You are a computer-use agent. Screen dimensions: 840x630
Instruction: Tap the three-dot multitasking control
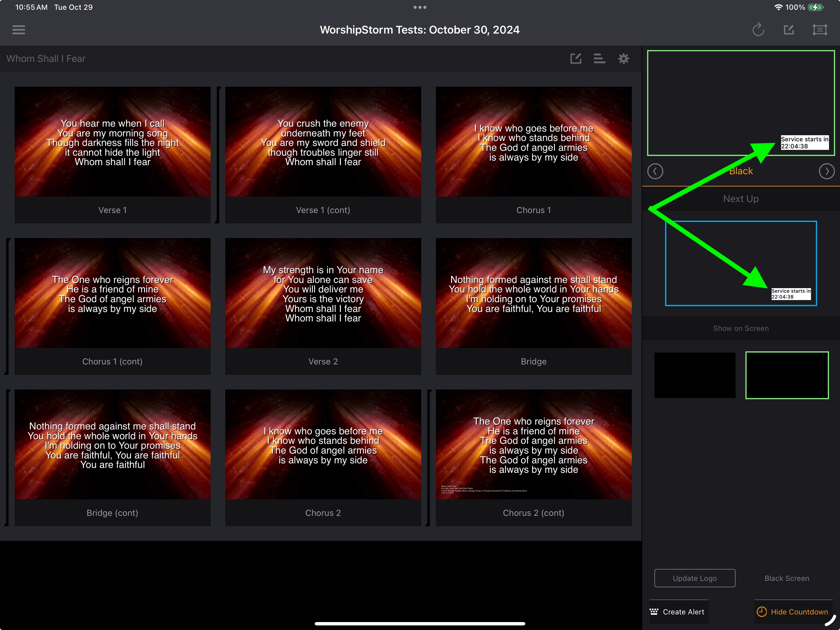pos(420,7)
